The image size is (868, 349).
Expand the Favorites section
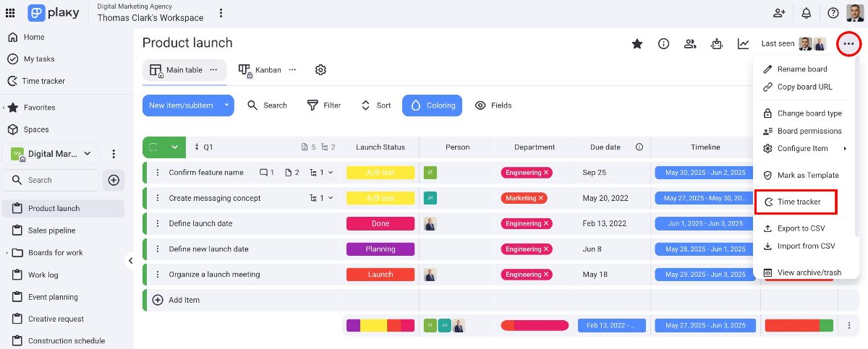tap(4, 108)
